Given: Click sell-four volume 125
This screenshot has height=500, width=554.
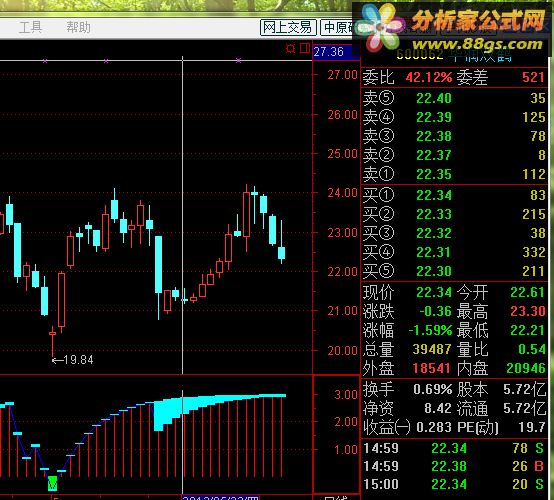Looking at the screenshot, I should click(534, 117).
